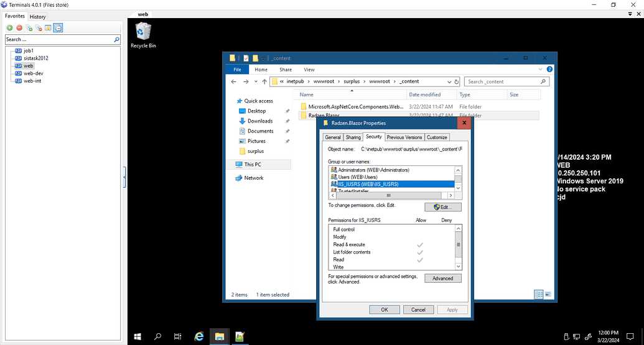Expand the address bar history dropdown
The width and height of the screenshot is (644, 345).
click(449, 81)
